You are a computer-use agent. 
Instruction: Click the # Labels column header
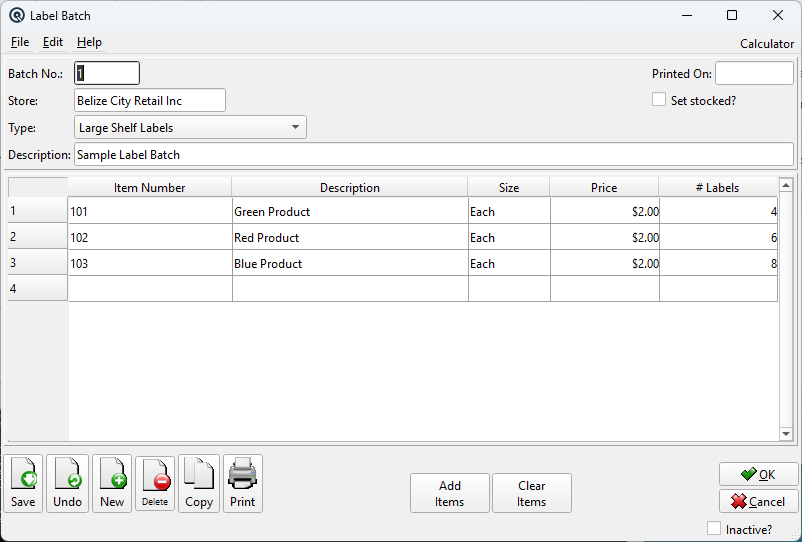tap(718, 187)
